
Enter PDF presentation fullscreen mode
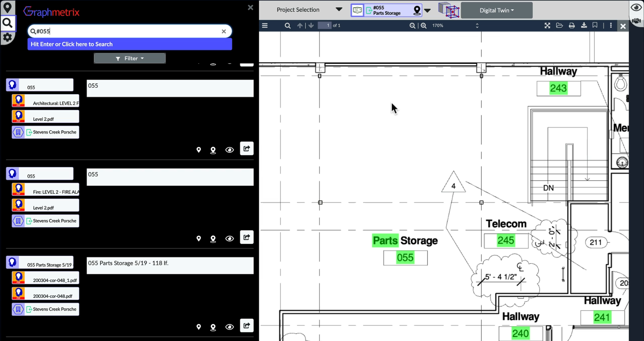click(547, 25)
